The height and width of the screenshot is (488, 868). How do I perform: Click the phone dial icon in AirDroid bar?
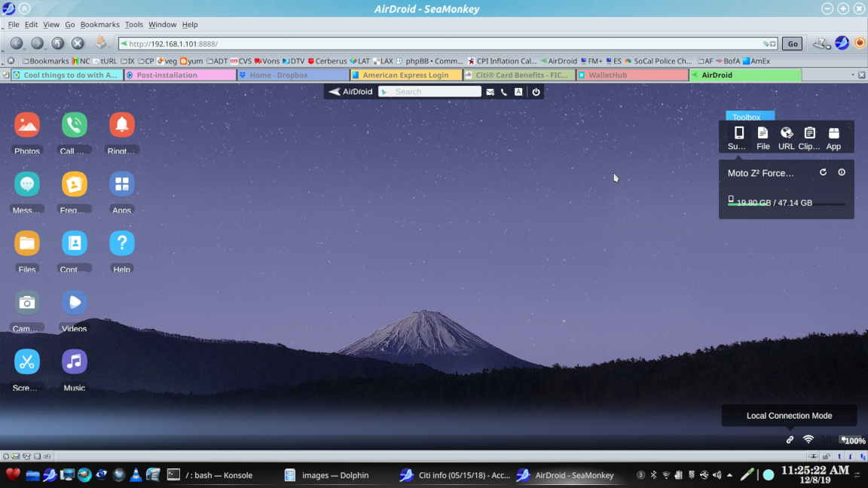tap(504, 92)
